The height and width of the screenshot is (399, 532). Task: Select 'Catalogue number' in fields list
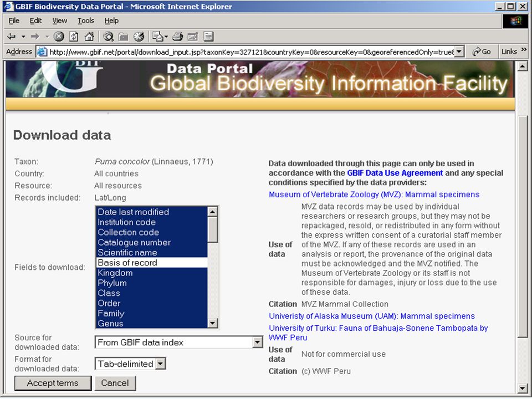click(x=152, y=242)
